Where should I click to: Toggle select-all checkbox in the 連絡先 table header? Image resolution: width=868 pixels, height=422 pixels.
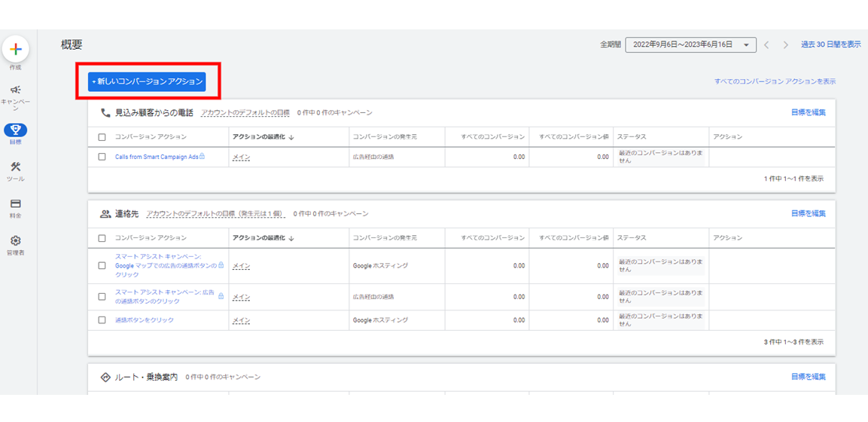(x=102, y=238)
